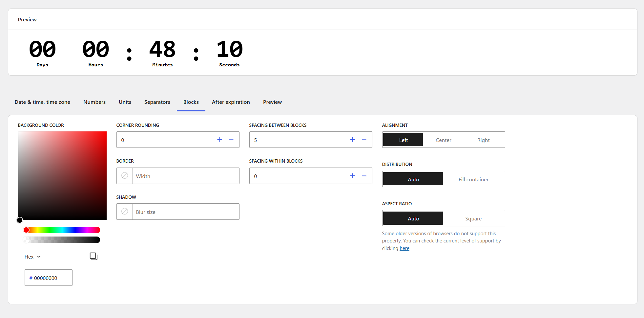Set aspect ratio to Square
Viewport: 644px width, 318px height.
pos(473,218)
